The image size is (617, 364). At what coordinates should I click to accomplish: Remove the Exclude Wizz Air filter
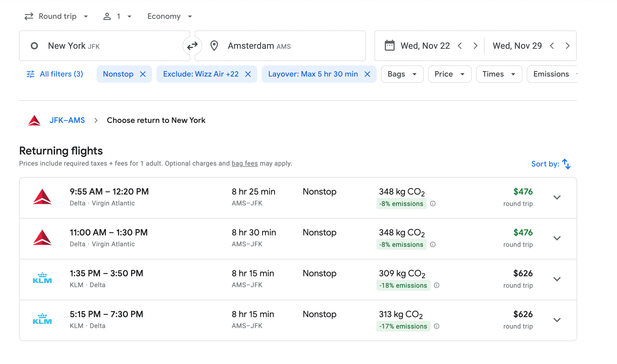248,74
